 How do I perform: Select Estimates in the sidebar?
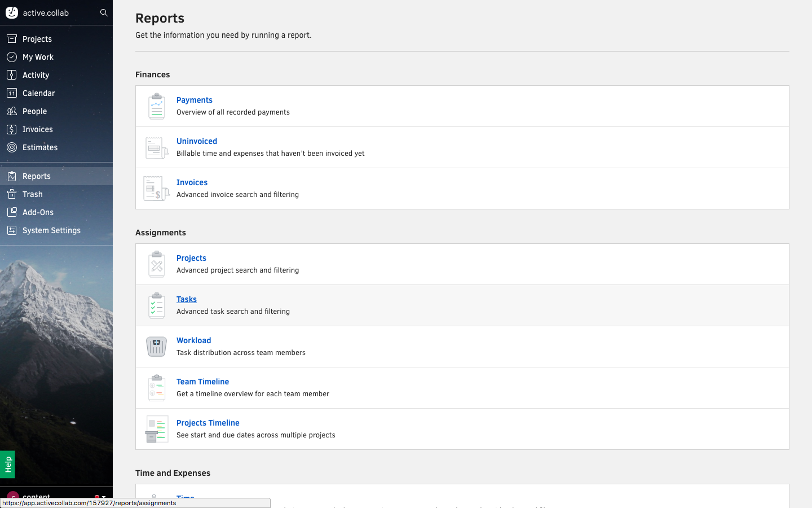[40, 147]
